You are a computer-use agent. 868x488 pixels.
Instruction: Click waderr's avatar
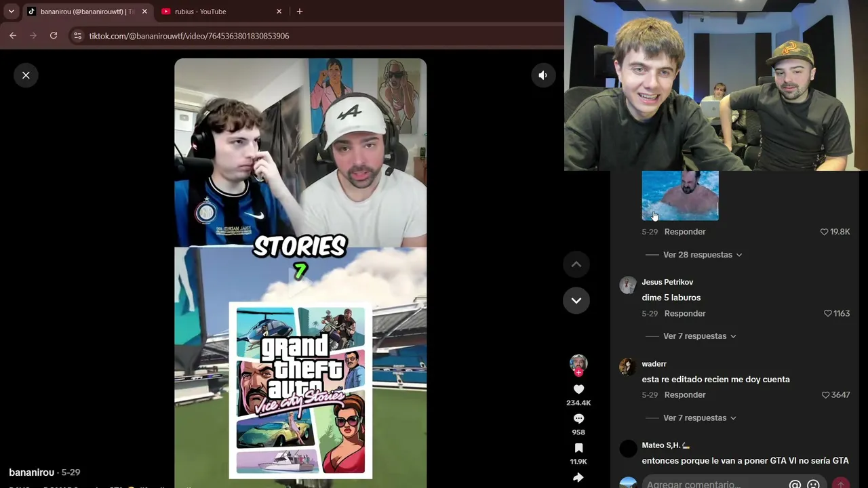click(628, 367)
